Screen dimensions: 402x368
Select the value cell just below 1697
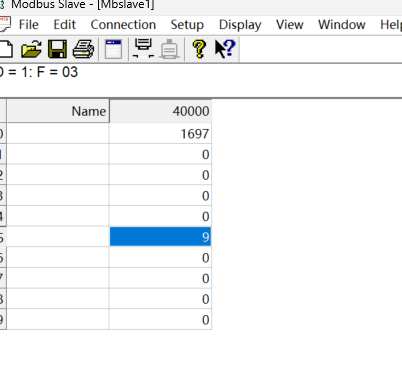click(x=160, y=154)
